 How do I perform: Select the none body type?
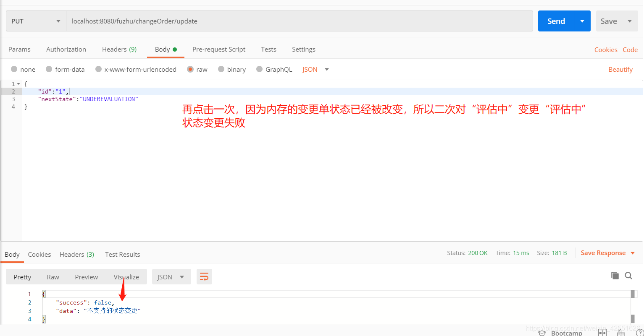click(23, 69)
